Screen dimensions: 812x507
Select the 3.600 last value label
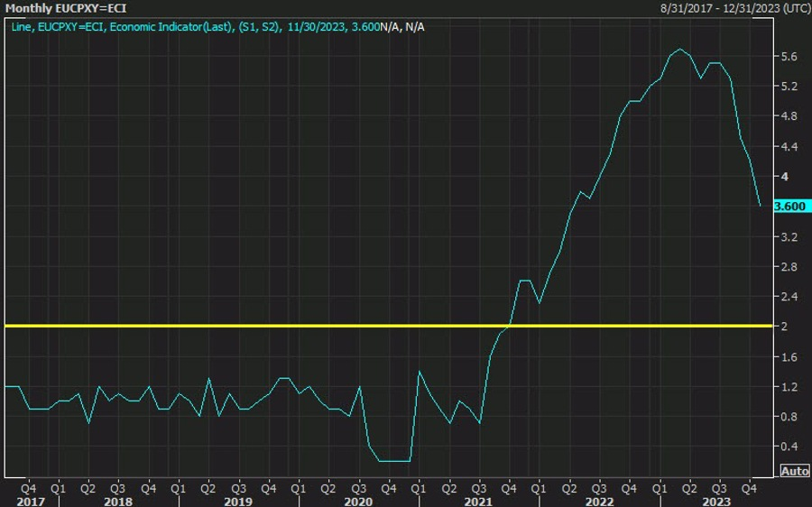tap(790, 206)
